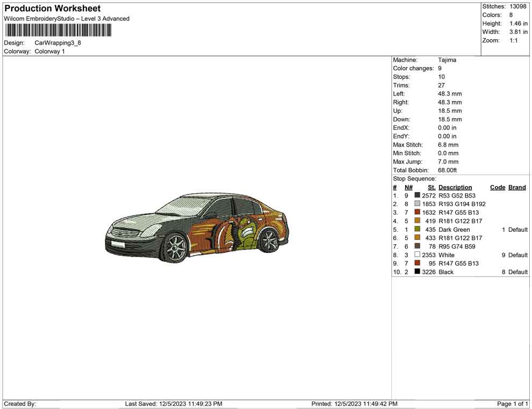Screen dimensions: 532x409
Task: Click the Production Worksheet title
Action: 53,9
